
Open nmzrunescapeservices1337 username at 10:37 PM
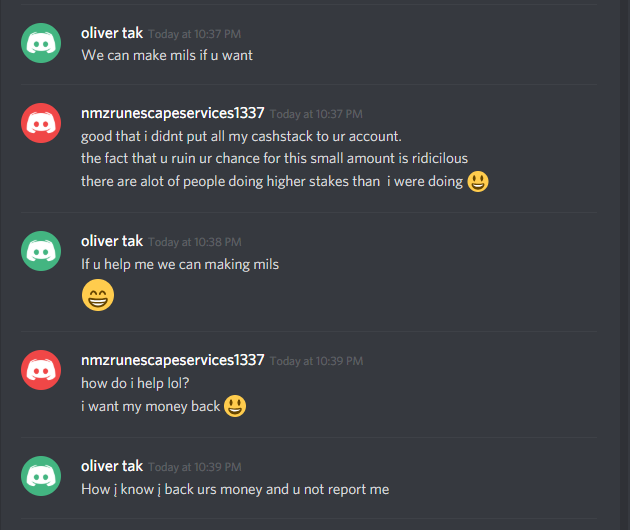tap(173, 113)
